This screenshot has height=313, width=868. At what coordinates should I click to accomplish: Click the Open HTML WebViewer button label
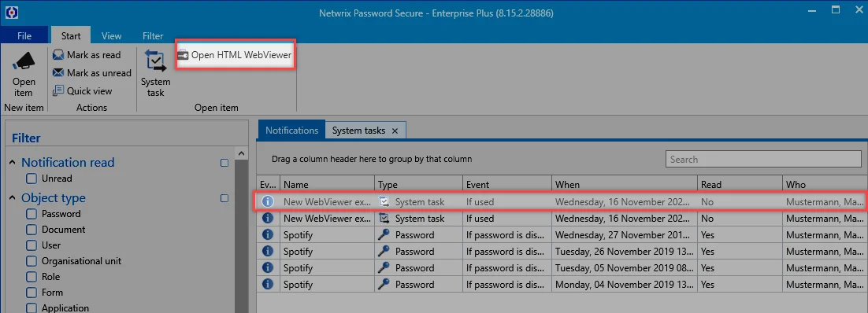click(241, 55)
